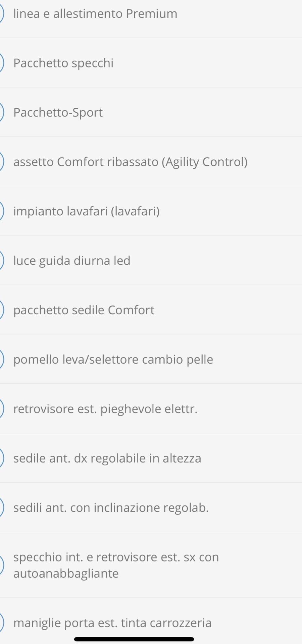Select the circle beside specchio int. autoanabbagliante
The image size is (302, 644).
pos(1,565)
